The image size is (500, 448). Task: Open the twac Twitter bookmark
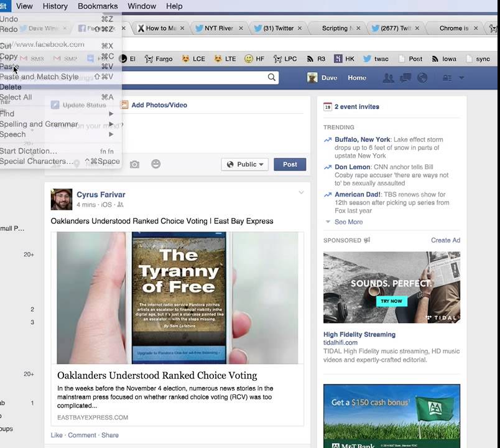point(376,58)
